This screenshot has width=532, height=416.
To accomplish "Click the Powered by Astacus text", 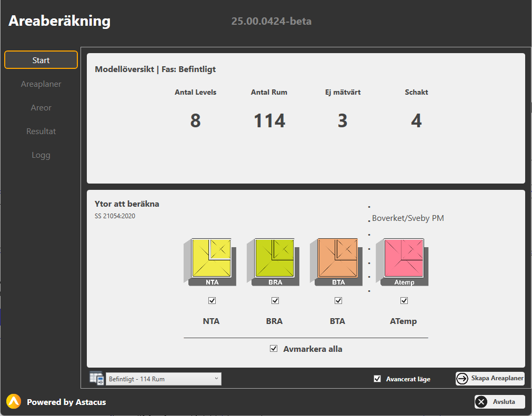I will [66, 402].
